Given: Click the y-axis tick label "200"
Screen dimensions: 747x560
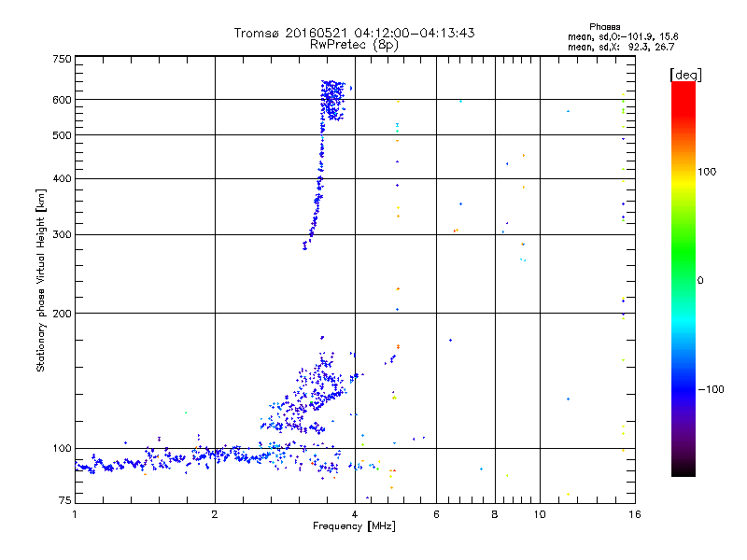Looking at the screenshot, I should pos(62,314).
